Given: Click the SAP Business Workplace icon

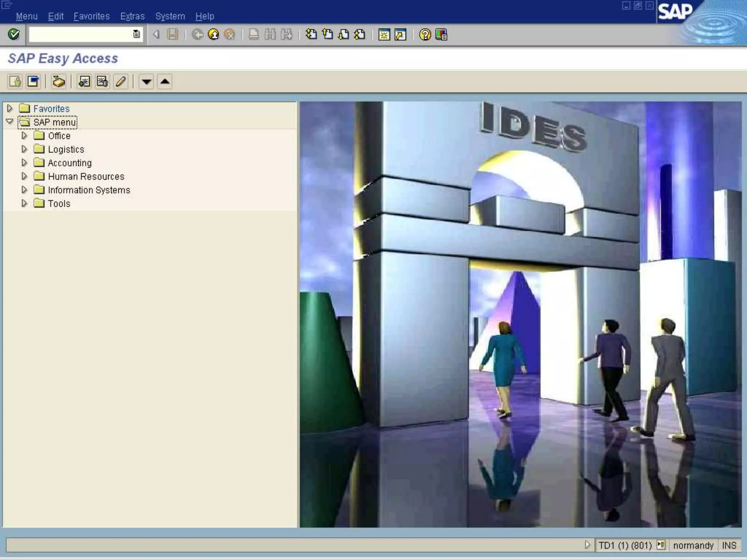Looking at the screenshot, I should pyautogui.click(x=58, y=81).
